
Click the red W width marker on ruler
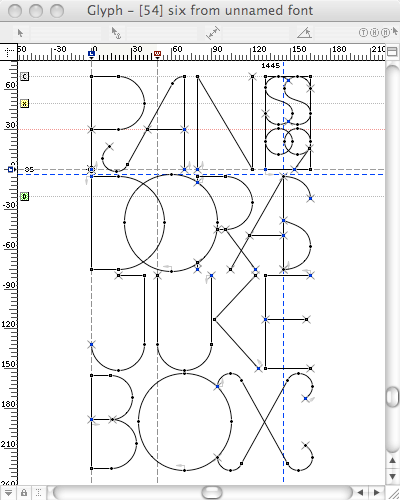click(x=157, y=54)
